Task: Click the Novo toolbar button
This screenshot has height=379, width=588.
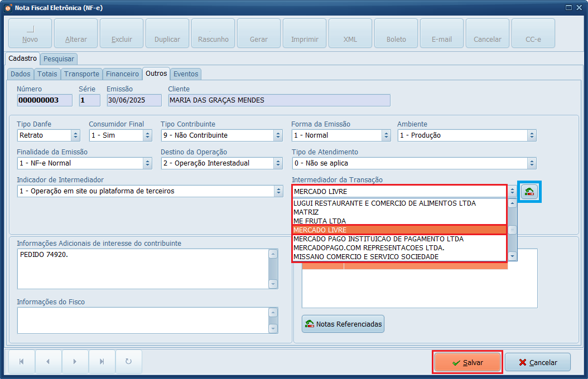Action: pyautogui.click(x=30, y=33)
